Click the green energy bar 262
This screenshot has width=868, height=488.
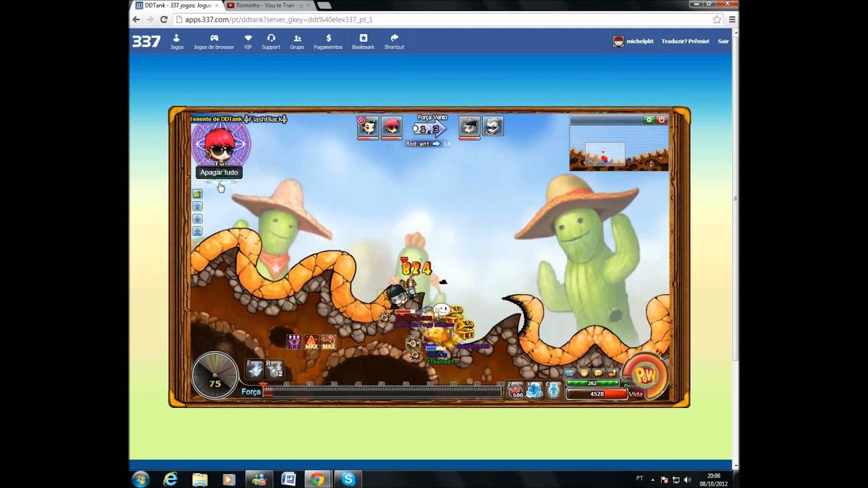593,383
